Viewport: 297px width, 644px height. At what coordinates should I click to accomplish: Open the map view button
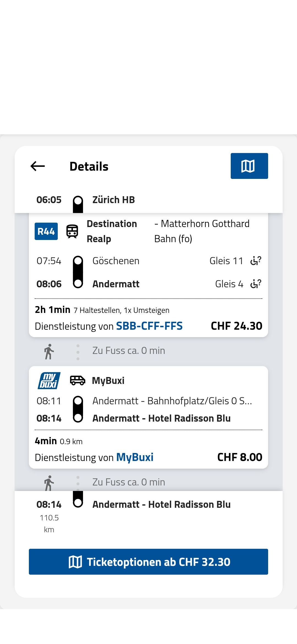coord(249,166)
